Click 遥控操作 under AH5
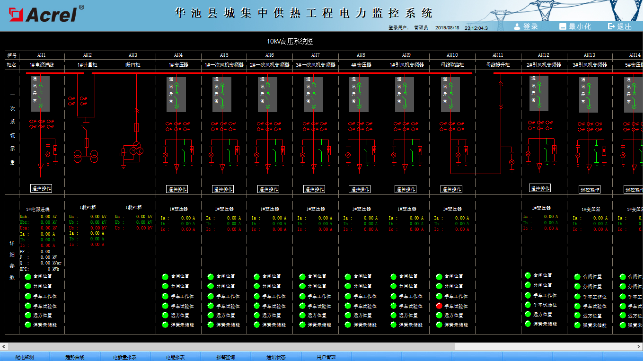 [223, 189]
